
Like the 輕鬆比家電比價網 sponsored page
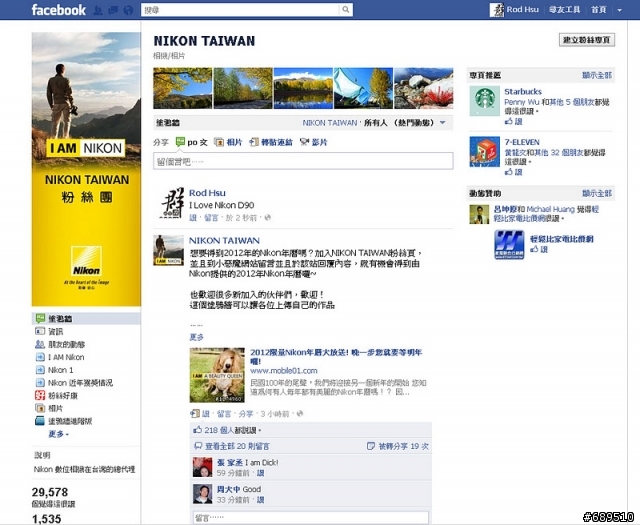539,249
